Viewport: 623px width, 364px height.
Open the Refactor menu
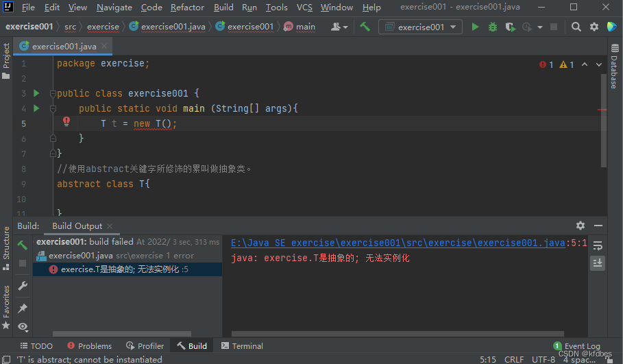pos(187,8)
